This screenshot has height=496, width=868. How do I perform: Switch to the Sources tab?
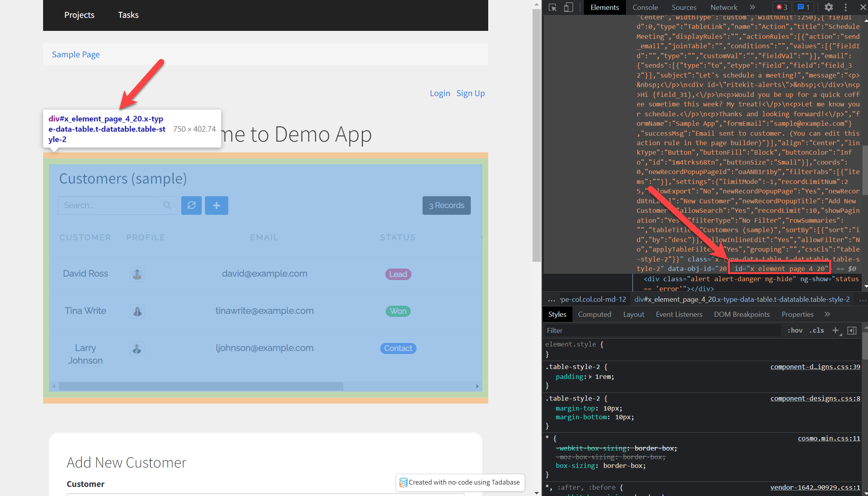pos(684,7)
